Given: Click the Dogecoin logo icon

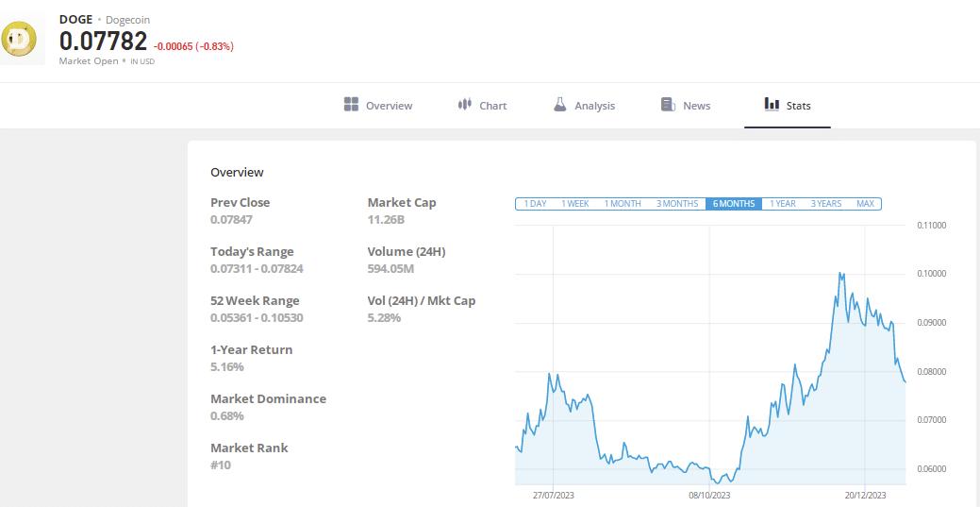Looking at the screenshot, I should (x=20, y=39).
